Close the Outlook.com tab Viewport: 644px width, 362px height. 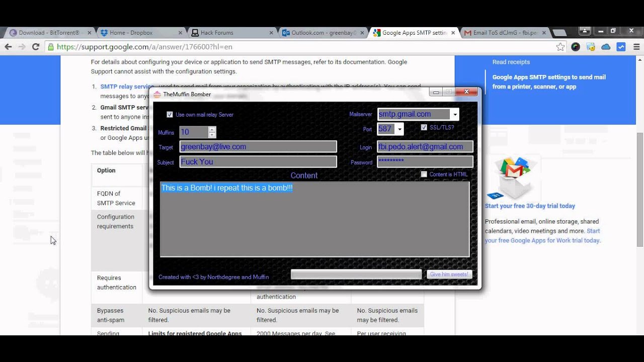[362, 33]
